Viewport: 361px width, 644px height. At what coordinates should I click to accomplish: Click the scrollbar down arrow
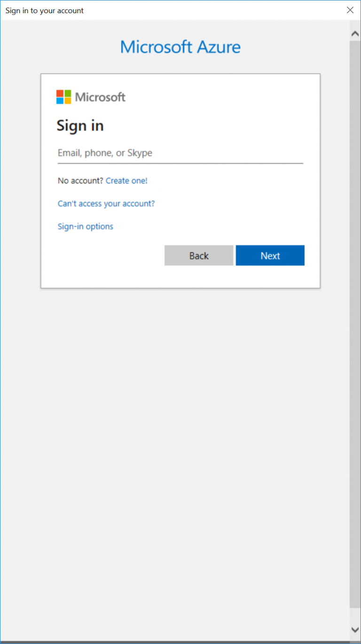click(355, 628)
